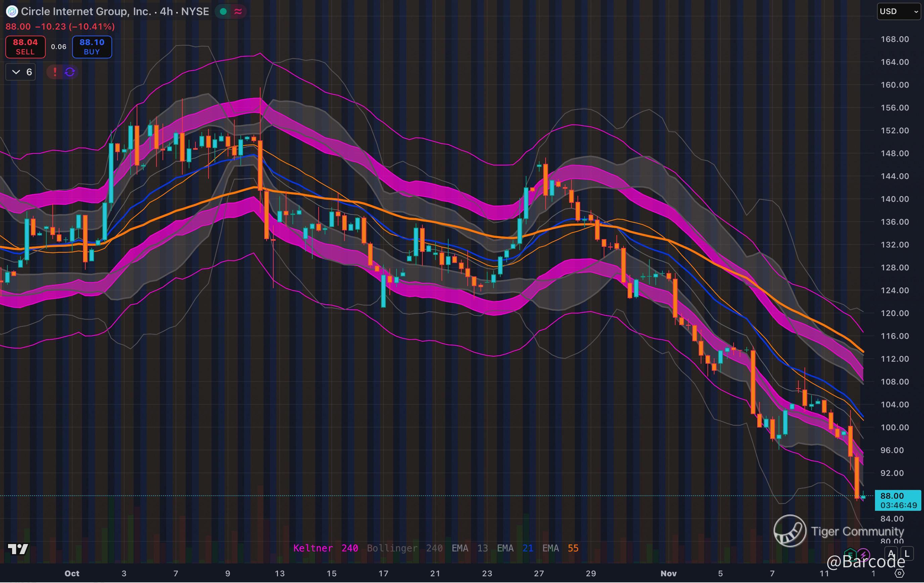Open chart settings hexagon gear icon

click(899, 573)
